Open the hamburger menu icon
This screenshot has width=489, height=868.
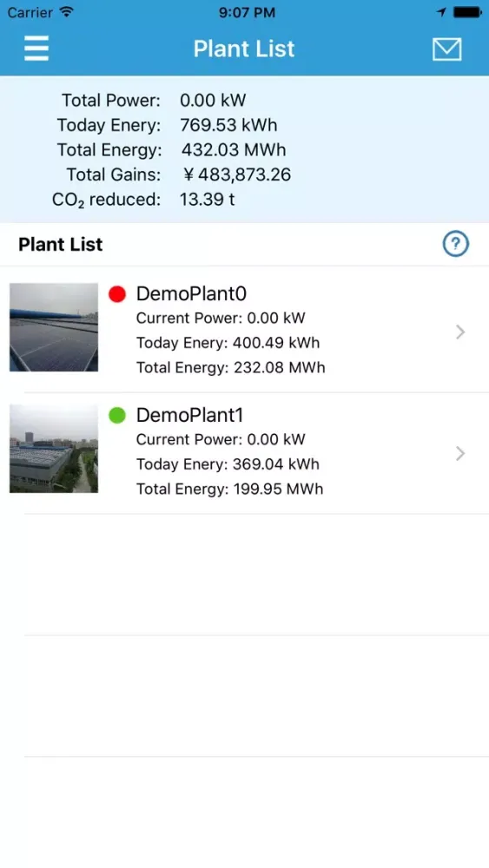coord(36,49)
